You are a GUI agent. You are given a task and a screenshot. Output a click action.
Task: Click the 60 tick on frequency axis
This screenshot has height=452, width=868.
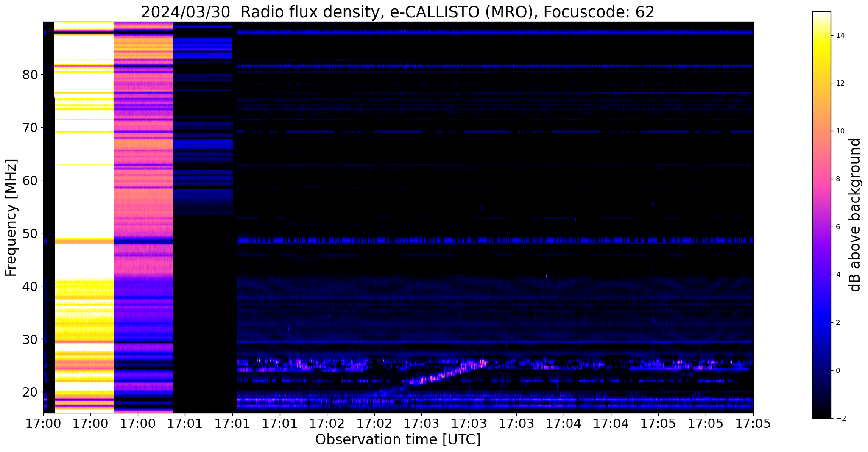coord(30,180)
